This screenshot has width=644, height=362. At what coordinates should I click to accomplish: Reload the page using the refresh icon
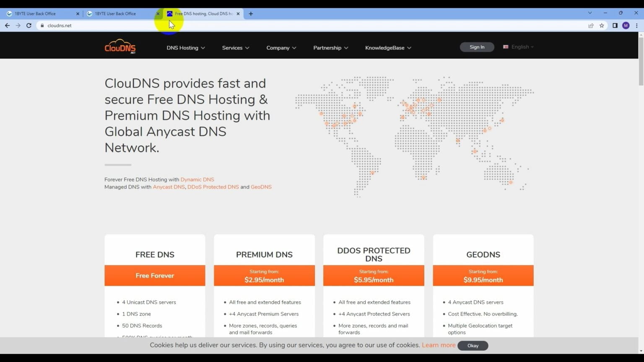pyautogui.click(x=29, y=26)
